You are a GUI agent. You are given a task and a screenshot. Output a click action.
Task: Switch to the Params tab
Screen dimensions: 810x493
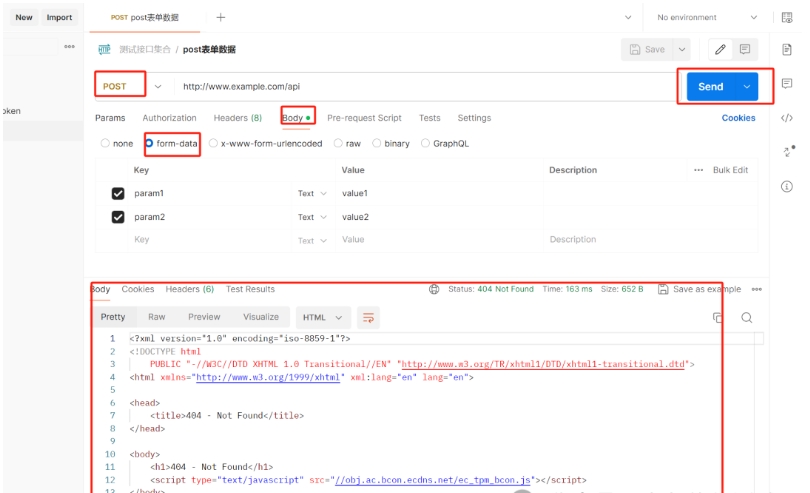(x=110, y=118)
